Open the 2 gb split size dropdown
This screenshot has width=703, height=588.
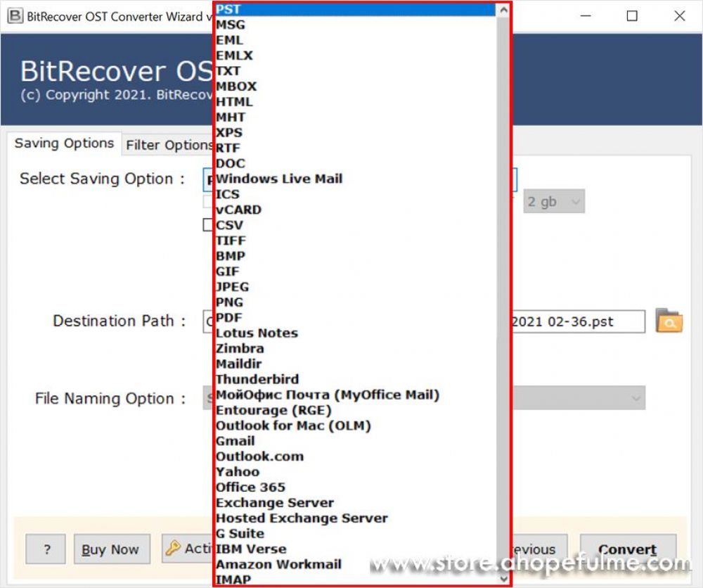coord(554,201)
